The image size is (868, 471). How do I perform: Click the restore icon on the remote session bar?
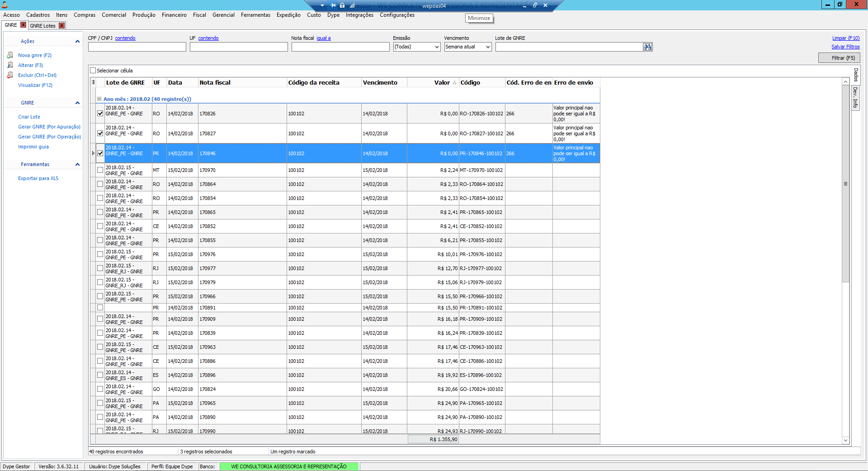click(x=535, y=5)
